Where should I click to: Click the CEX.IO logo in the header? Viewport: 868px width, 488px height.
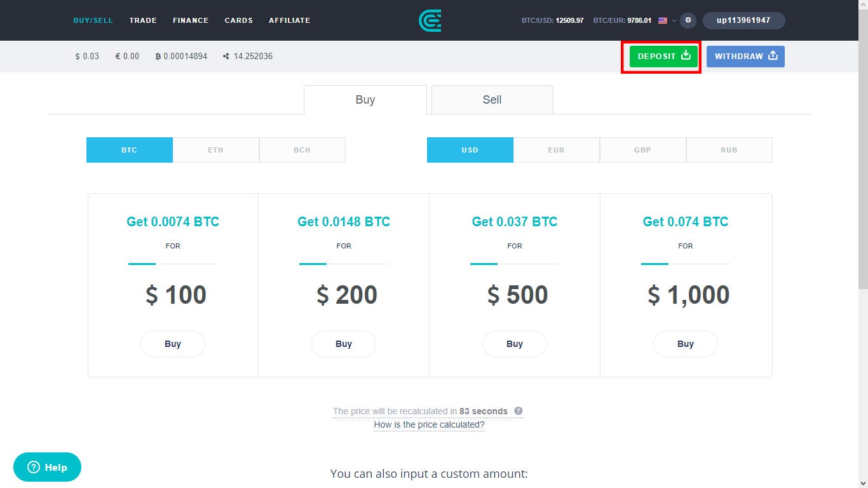430,20
